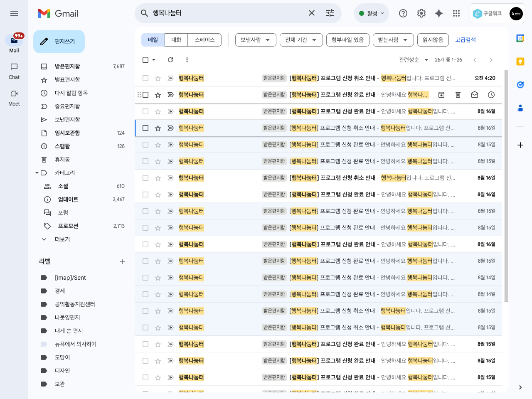Screen dimensions: 532x399
Task: Open the Google apps grid
Action: point(456,13)
